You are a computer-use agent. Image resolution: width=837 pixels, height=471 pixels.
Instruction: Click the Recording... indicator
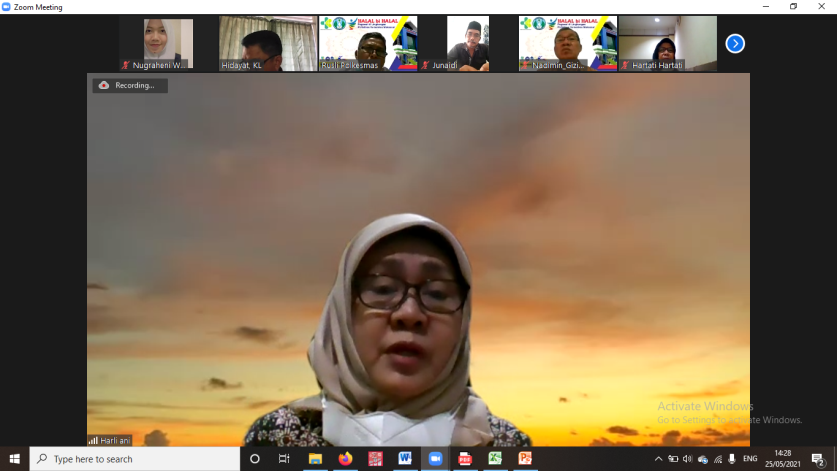pyautogui.click(x=130, y=85)
